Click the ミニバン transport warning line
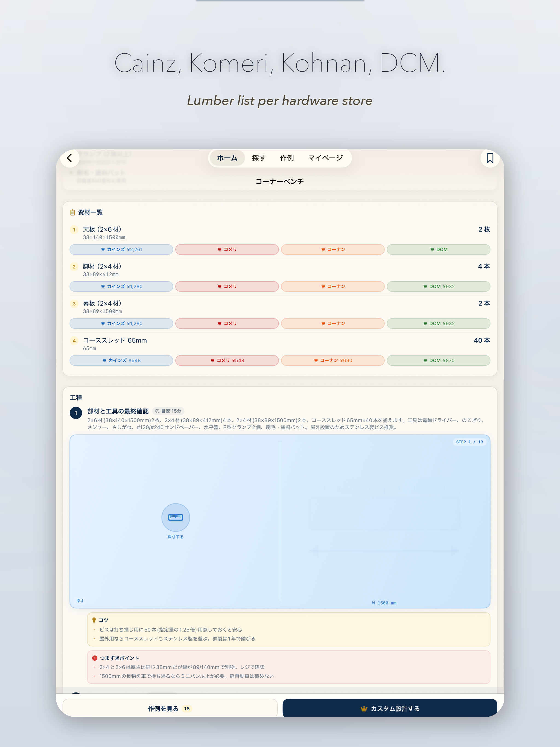 (x=186, y=676)
